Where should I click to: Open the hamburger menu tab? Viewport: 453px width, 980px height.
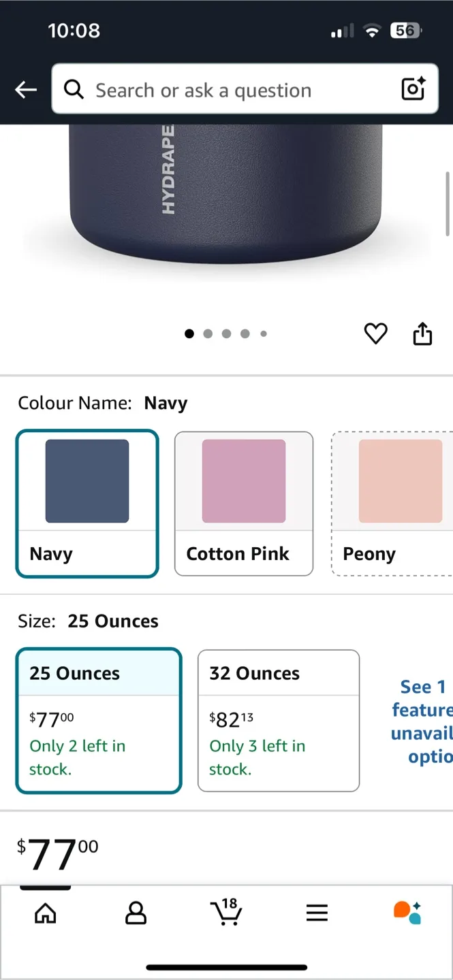coord(317,913)
